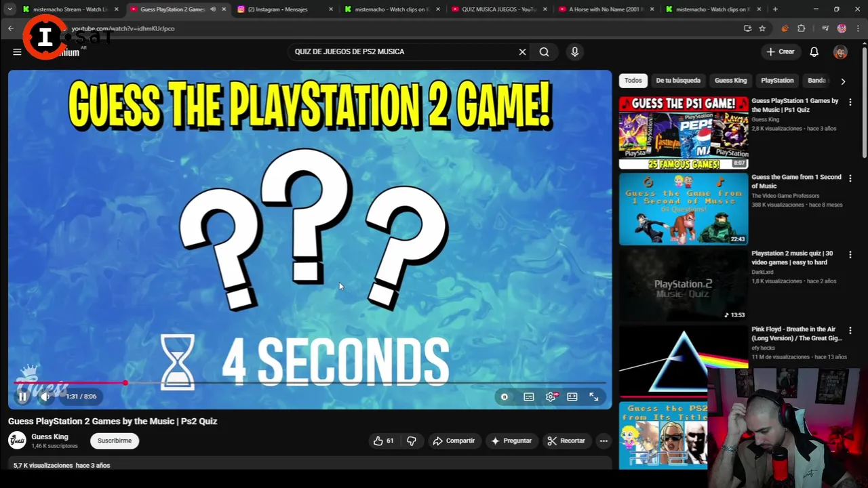
Task: Enter fullscreen mode
Action: 594,397
